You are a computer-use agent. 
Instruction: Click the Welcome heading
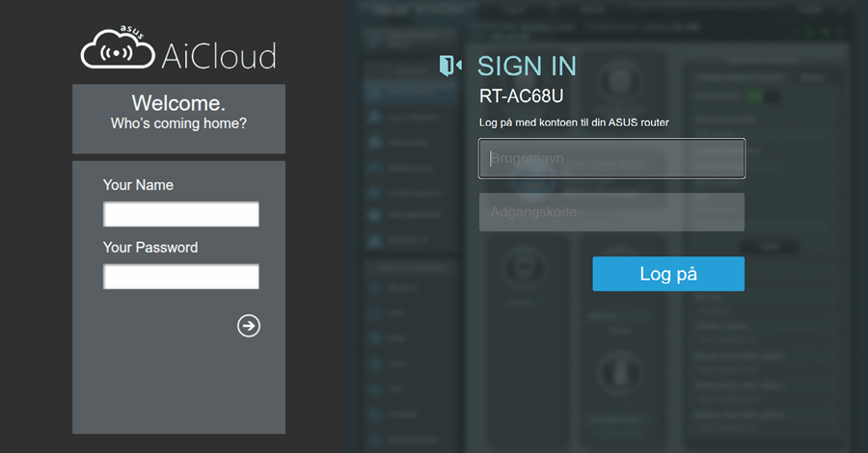[x=178, y=103]
